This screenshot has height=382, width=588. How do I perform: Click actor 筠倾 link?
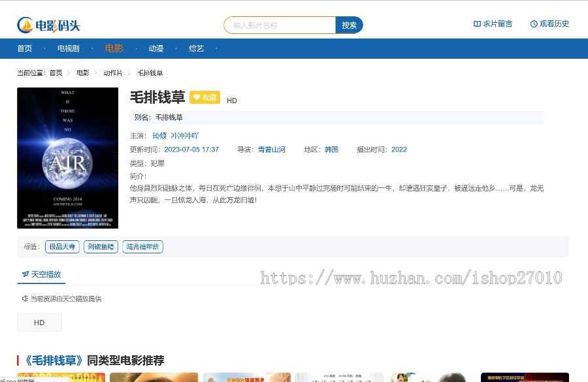tap(159, 136)
